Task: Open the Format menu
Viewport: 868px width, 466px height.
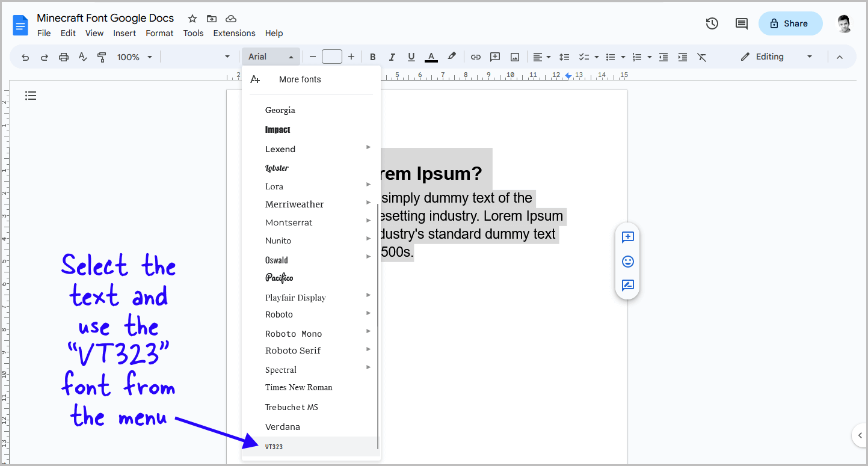Action: (159, 33)
